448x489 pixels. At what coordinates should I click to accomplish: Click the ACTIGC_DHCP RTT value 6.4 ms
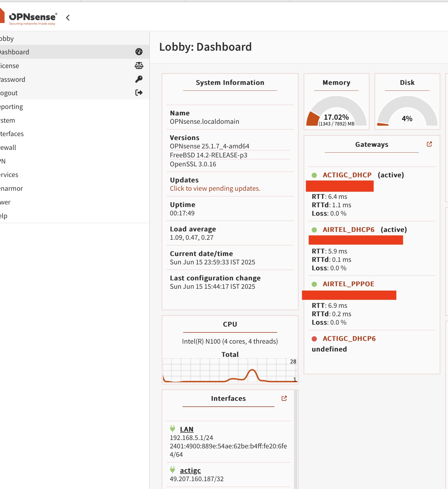pos(338,197)
